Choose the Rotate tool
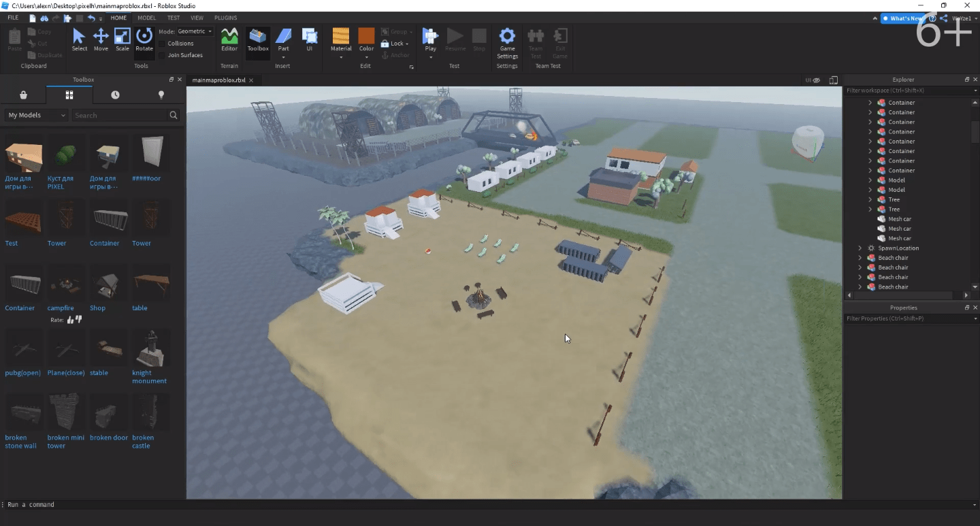This screenshot has width=980, height=526. pyautogui.click(x=144, y=39)
